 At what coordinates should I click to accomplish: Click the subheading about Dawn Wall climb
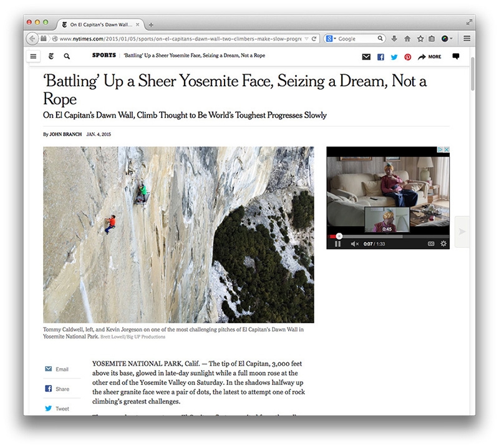pyautogui.click(x=185, y=115)
